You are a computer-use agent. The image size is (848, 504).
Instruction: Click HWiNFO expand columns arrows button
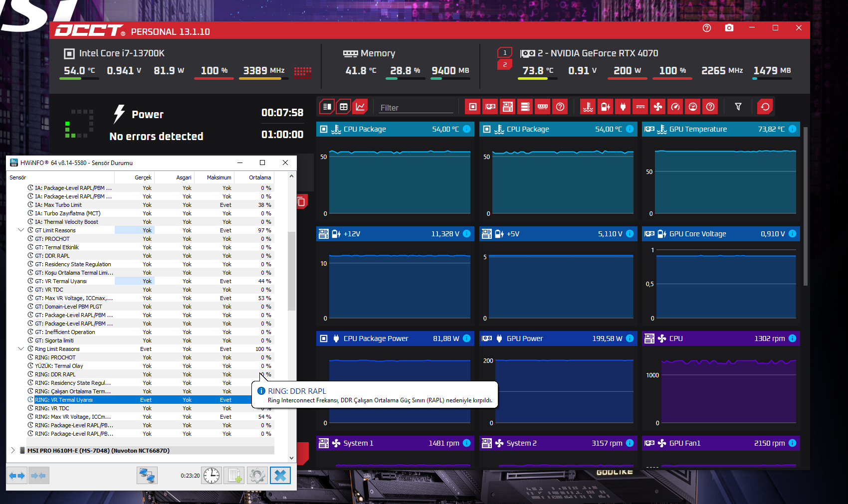(x=17, y=476)
